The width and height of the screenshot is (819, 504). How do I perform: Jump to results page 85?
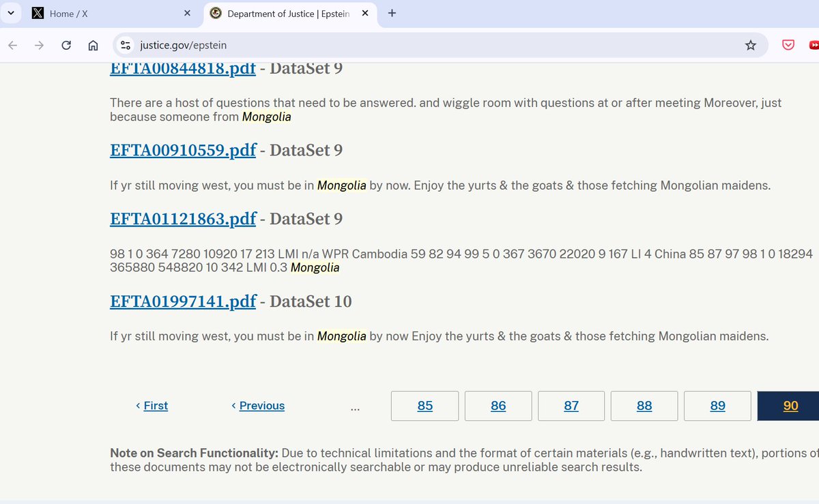coord(425,406)
